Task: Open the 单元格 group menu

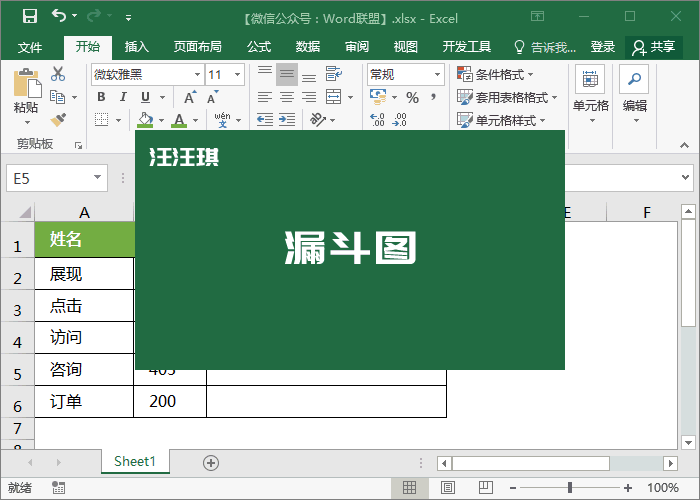Action: (x=591, y=95)
